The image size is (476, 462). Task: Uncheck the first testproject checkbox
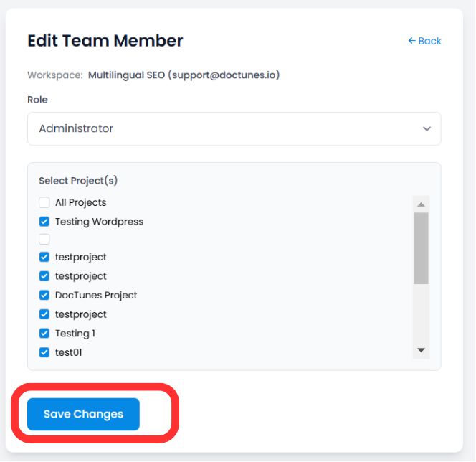(44, 257)
